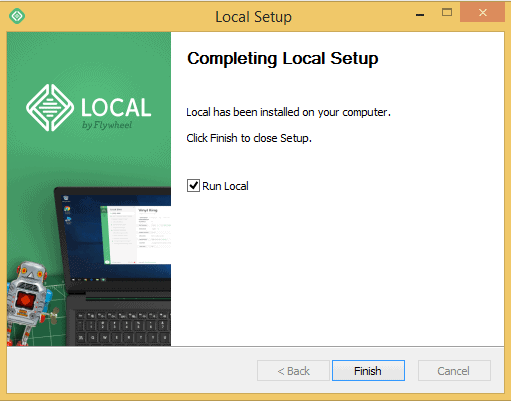This screenshot has width=511, height=401.
Task: Click the 'Run Local' label text
Action: 225,186
